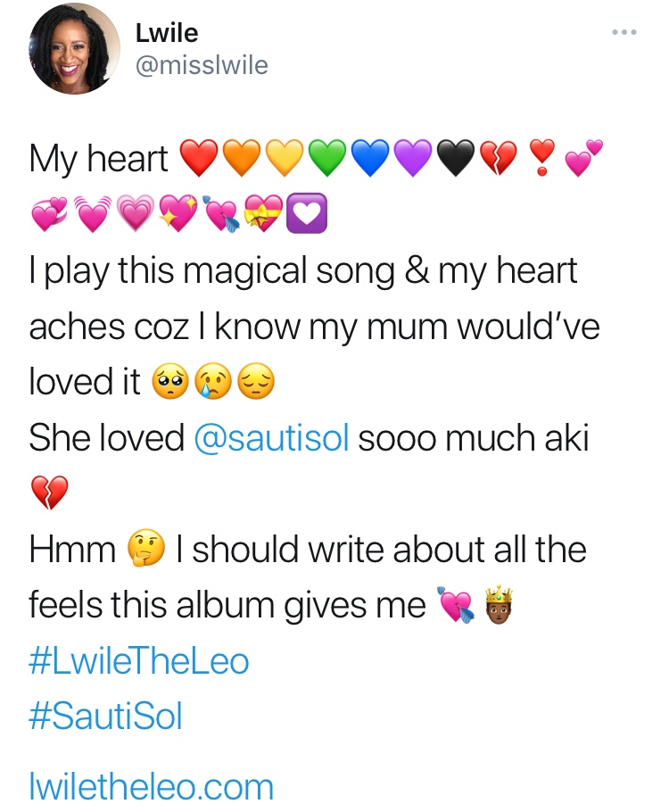The width and height of the screenshot is (669, 812).
Task: Click the heart with ribbon emoji
Action: (x=265, y=215)
